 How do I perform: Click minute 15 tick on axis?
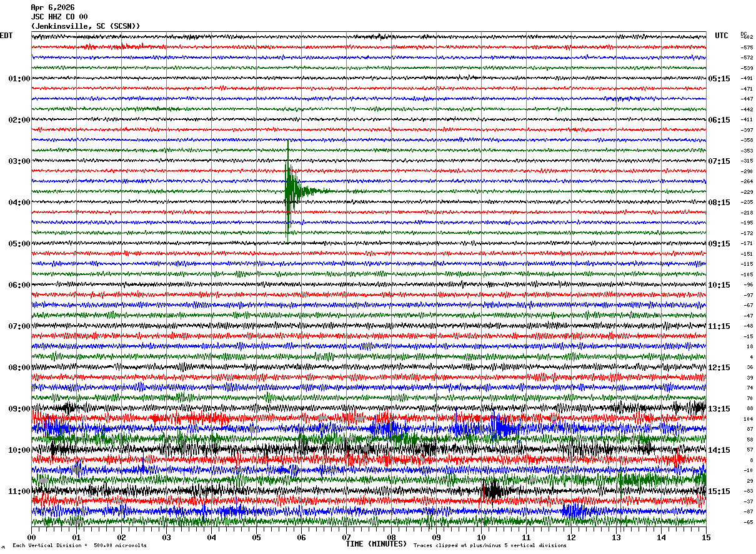coord(706,537)
